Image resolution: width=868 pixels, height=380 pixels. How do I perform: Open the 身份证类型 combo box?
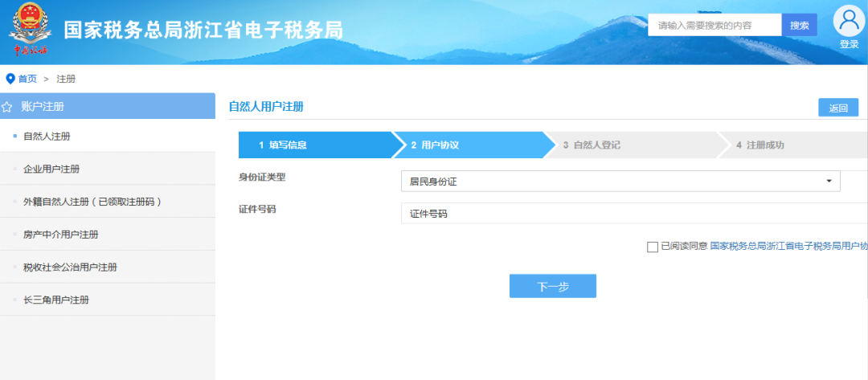[620, 181]
